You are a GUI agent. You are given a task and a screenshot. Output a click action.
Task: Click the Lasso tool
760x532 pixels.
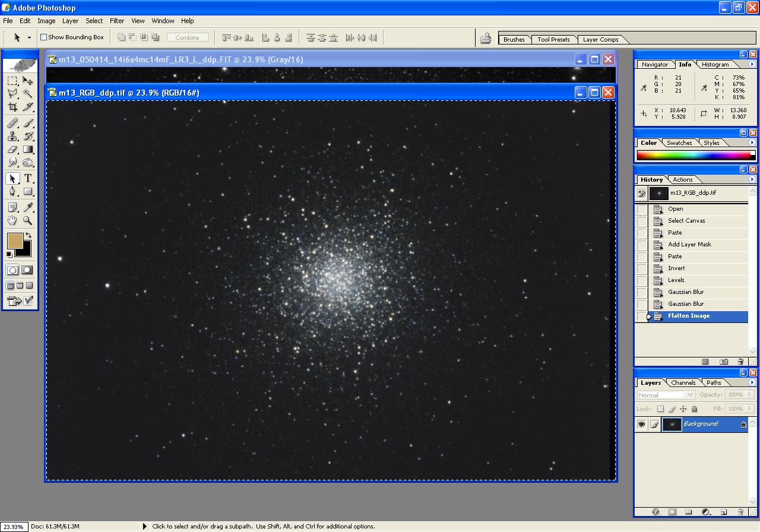pos(12,94)
